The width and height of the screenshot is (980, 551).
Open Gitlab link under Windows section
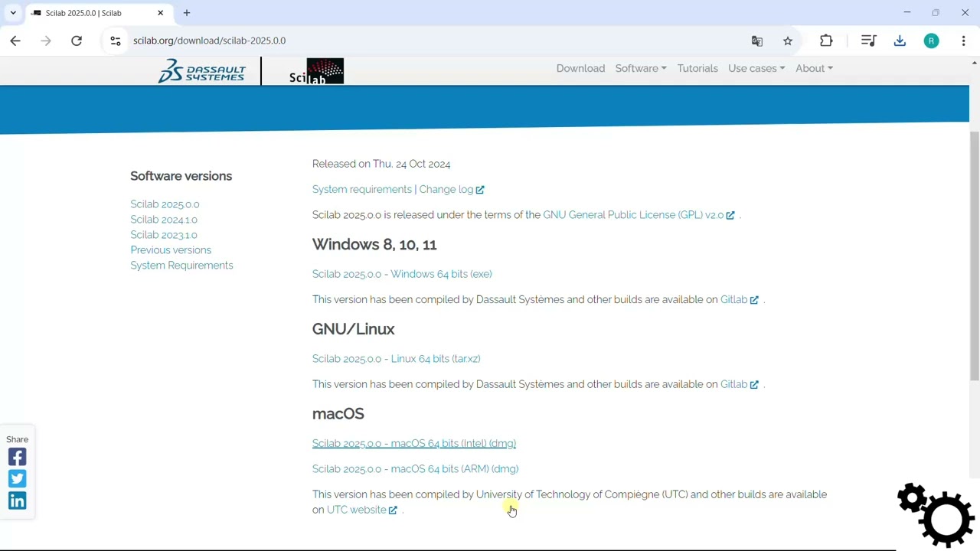pyautogui.click(x=739, y=299)
